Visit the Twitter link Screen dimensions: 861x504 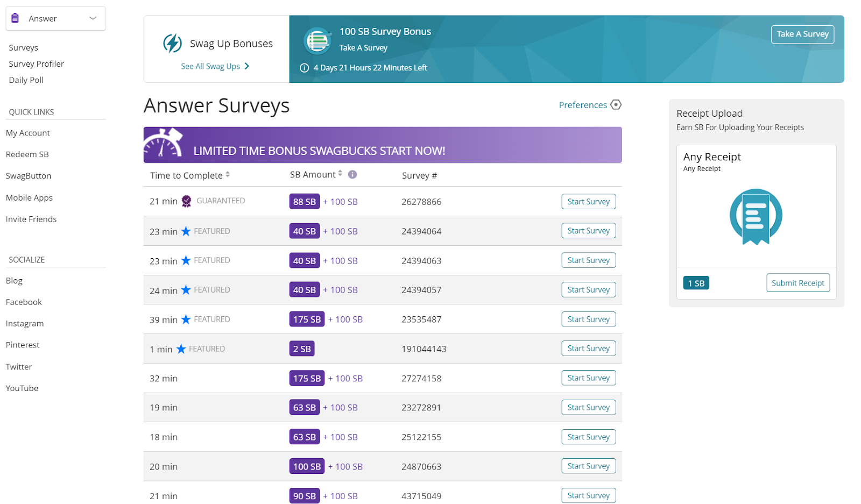pyautogui.click(x=19, y=367)
